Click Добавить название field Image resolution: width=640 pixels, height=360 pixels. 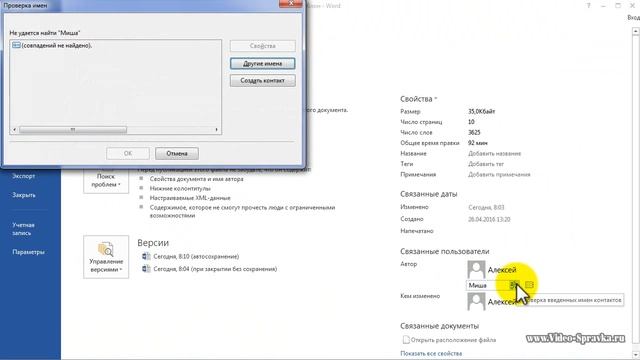(494, 153)
